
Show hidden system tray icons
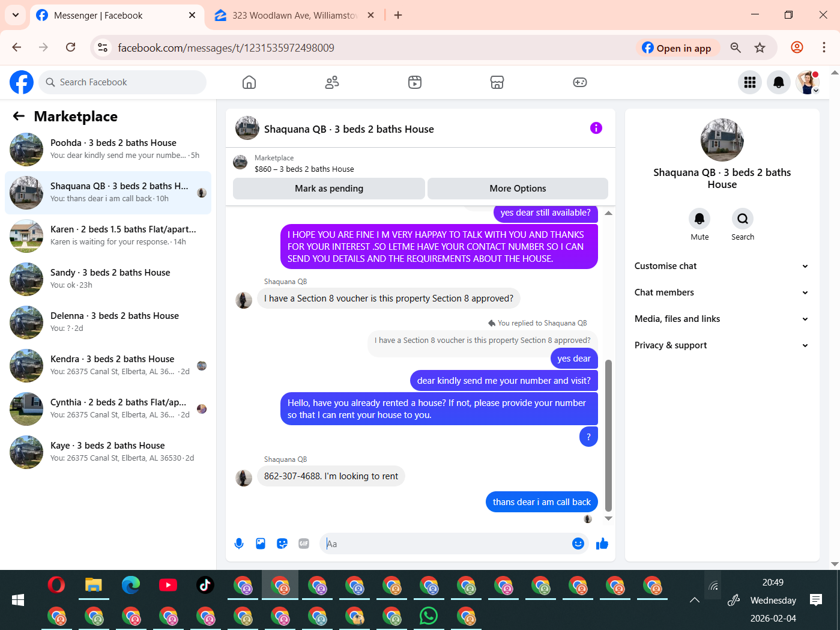(694, 600)
